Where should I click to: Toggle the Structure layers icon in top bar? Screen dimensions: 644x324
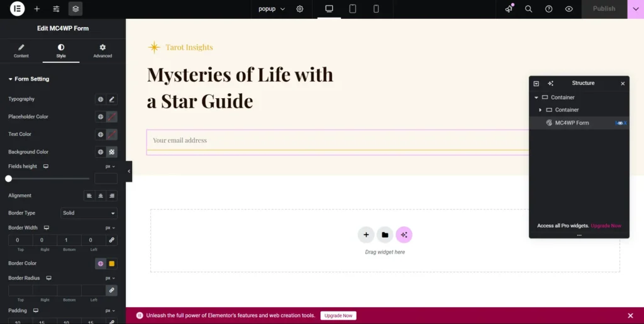click(75, 9)
